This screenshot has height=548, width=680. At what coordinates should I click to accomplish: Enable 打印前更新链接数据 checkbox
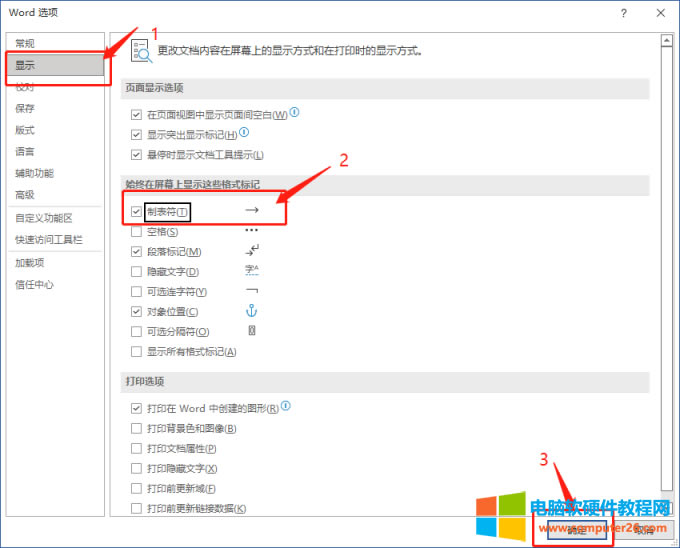(136, 509)
